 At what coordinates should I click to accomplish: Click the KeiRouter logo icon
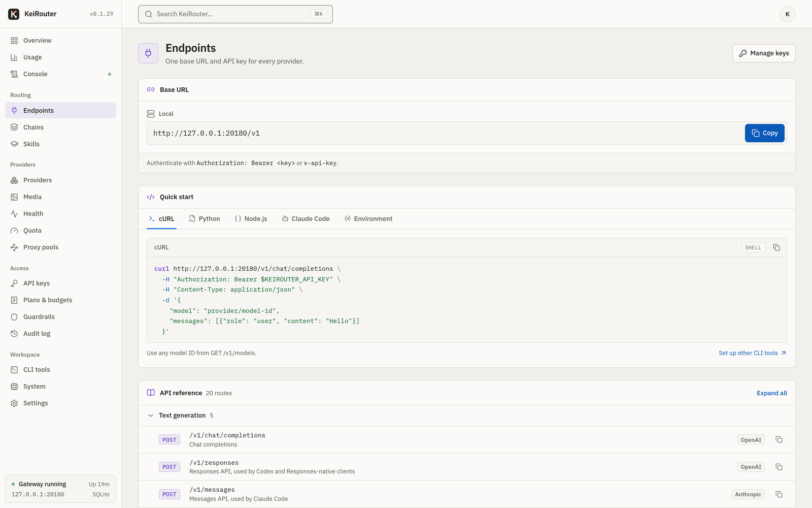[x=14, y=14]
